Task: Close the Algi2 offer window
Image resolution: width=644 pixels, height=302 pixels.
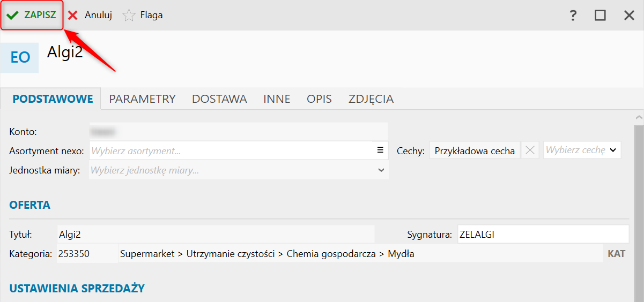Action: 629,16
